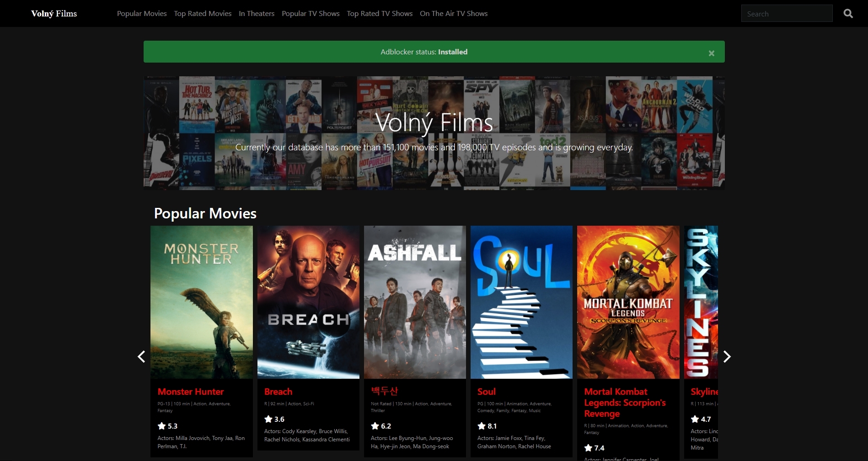The height and width of the screenshot is (461, 868).
Task: Click the Skylines title link
Action: point(704,392)
